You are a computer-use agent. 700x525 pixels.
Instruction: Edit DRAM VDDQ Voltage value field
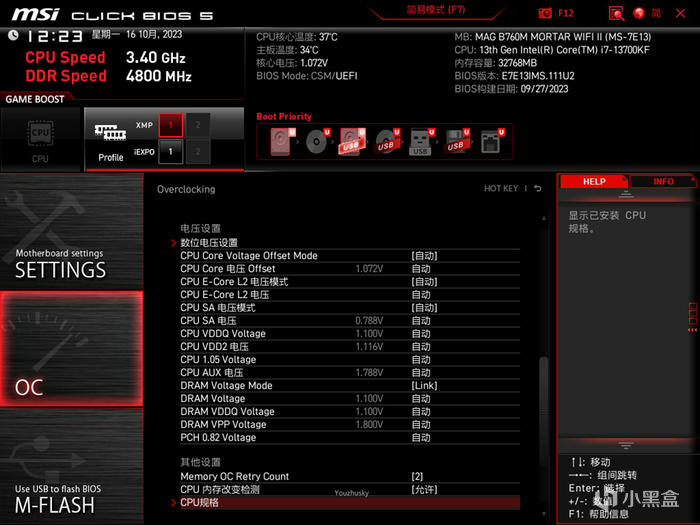point(421,411)
